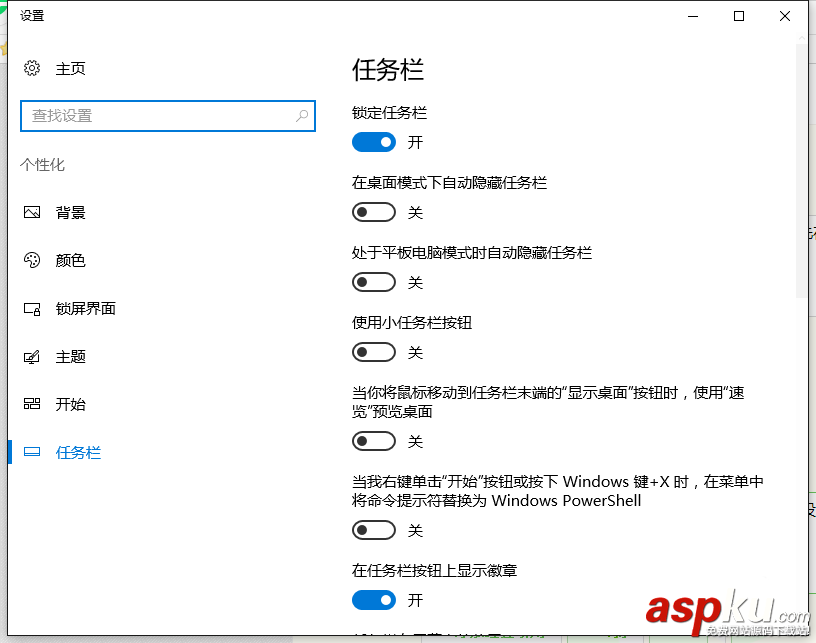Screen dimensions: 816x643
Task: Select the 开始 Start menu icon
Action: point(32,404)
